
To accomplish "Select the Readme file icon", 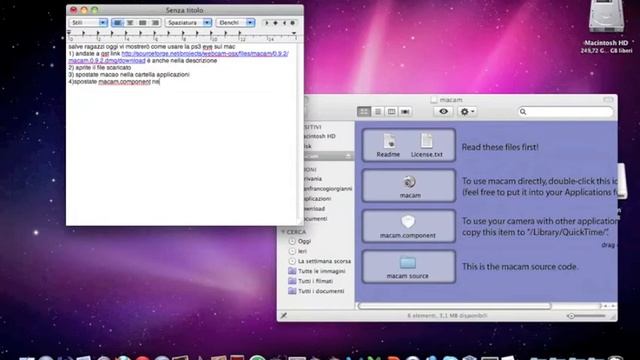I will [x=388, y=146].
